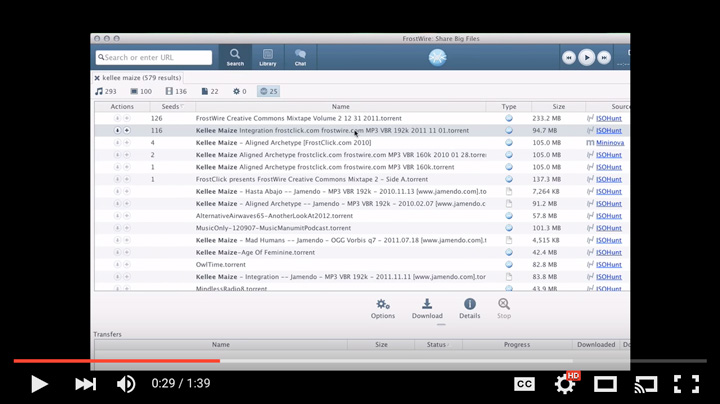Close the kellee maize search results tab
The height and width of the screenshot is (404, 720).
click(97, 78)
